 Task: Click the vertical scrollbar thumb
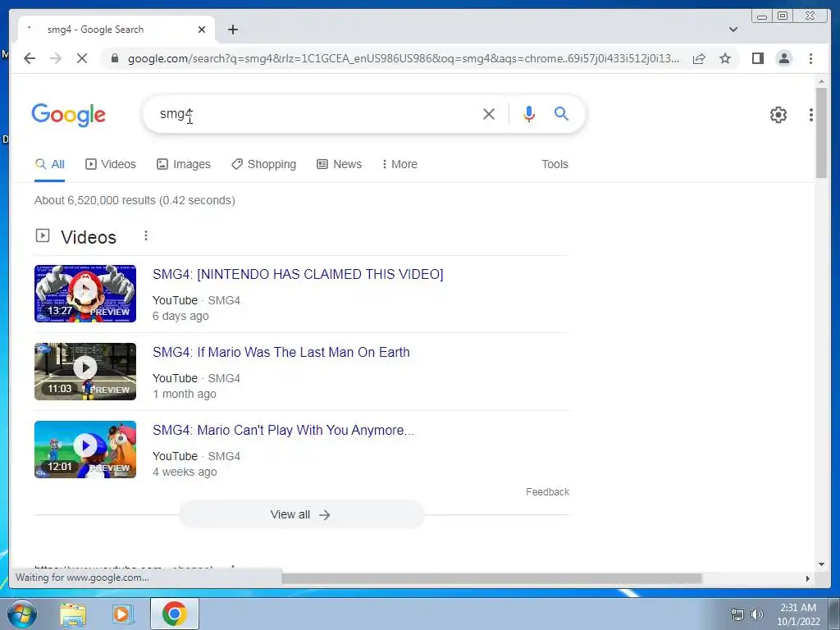tap(821, 132)
